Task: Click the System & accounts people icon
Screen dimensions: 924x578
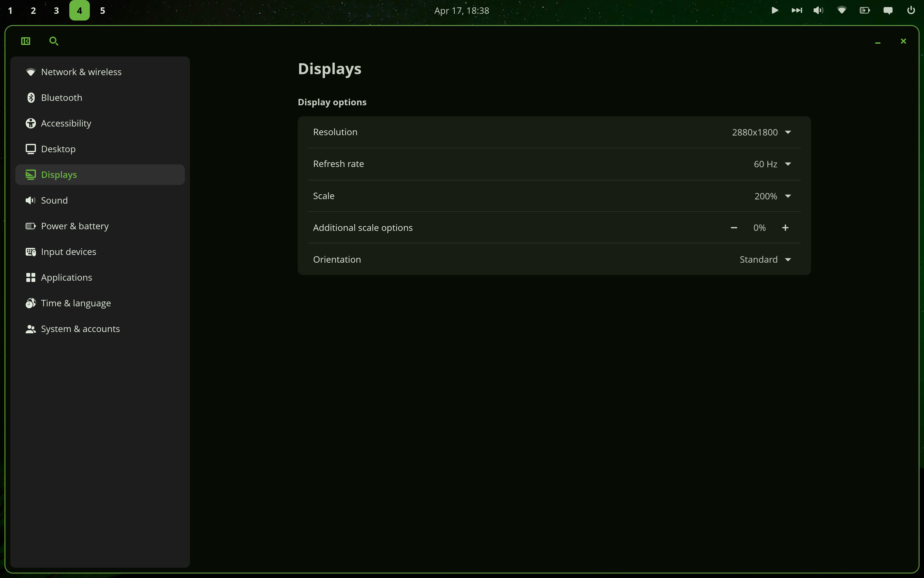Action: coord(30,329)
